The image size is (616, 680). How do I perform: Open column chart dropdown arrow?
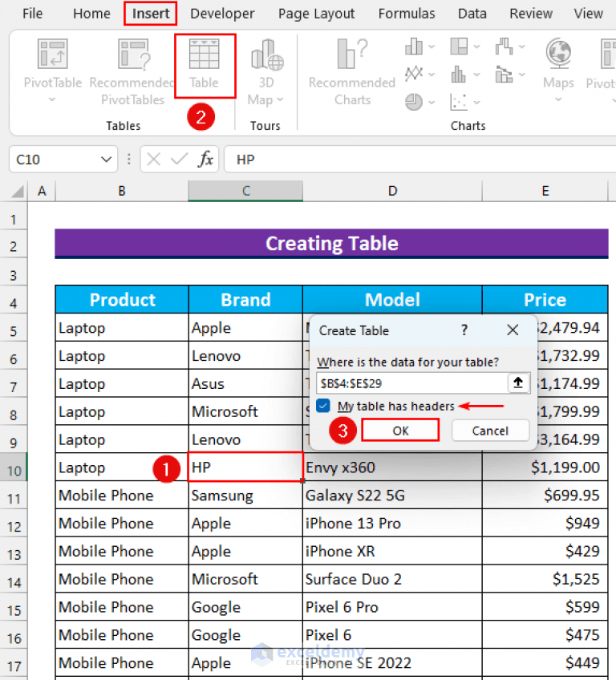[432, 47]
